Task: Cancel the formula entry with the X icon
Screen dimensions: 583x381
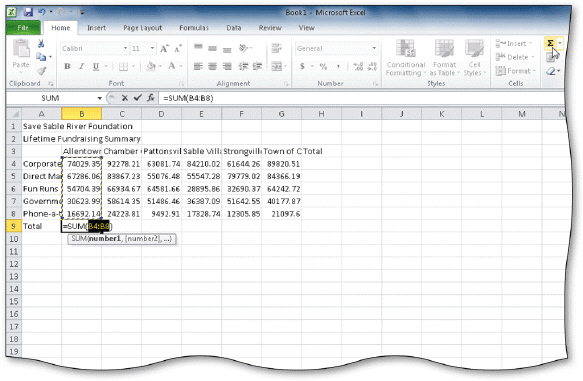Action: point(125,98)
